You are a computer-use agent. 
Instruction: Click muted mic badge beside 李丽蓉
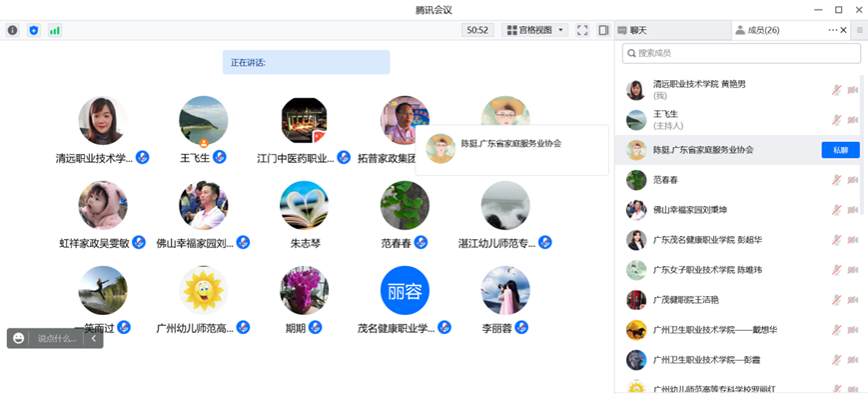(521, 328)
